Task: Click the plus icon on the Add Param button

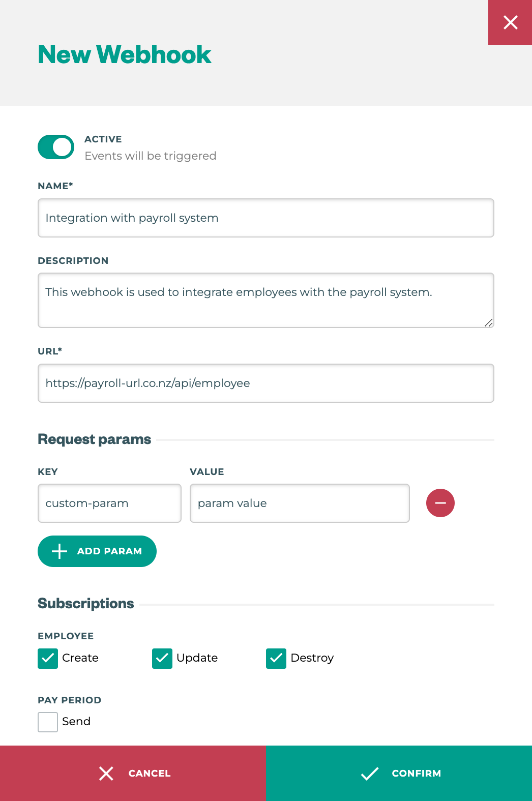Action: point(59,551)
